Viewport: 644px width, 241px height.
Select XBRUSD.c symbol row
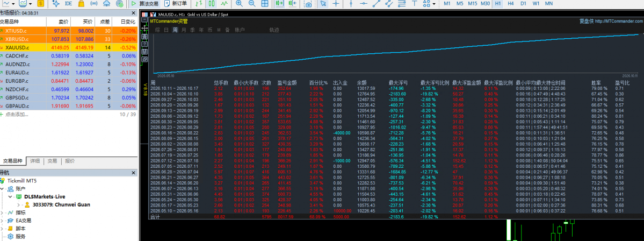[68, 39]
